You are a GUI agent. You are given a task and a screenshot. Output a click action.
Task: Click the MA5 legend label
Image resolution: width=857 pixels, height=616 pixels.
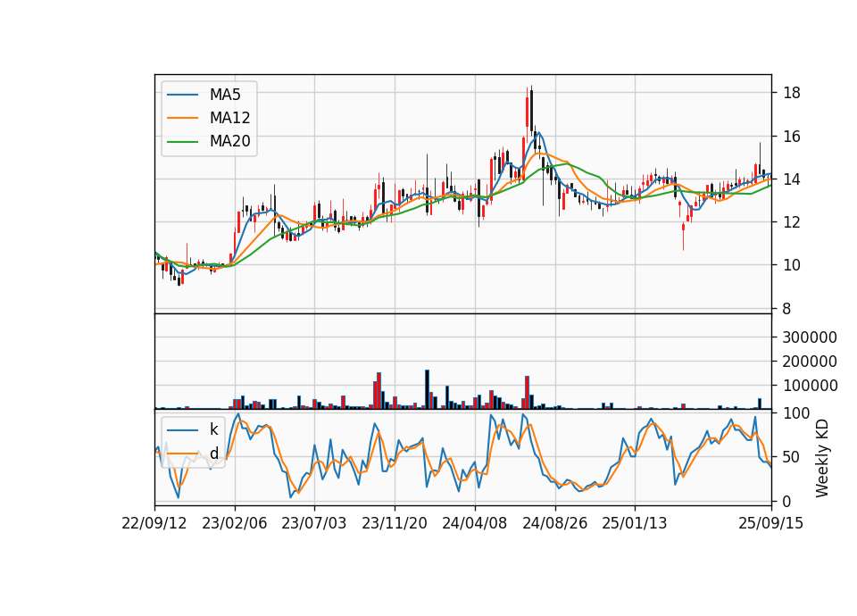[x=225, y=95]
